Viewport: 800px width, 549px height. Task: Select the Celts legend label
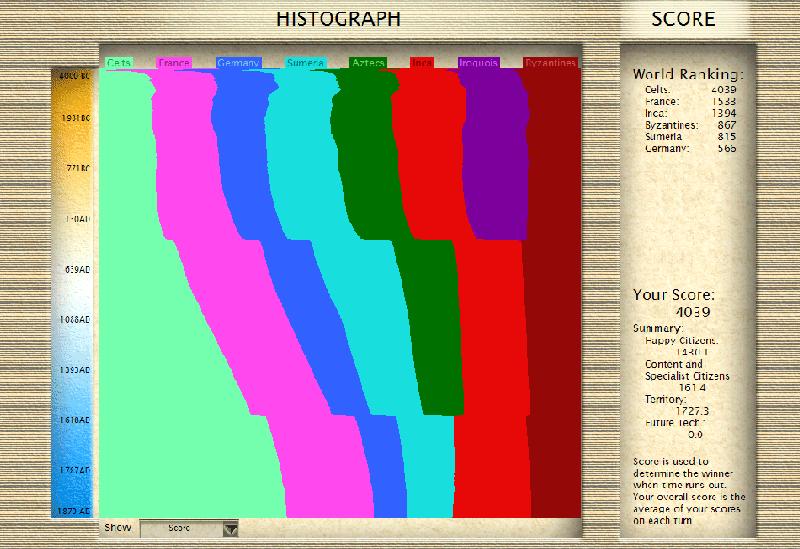click(x=119, y=63)
